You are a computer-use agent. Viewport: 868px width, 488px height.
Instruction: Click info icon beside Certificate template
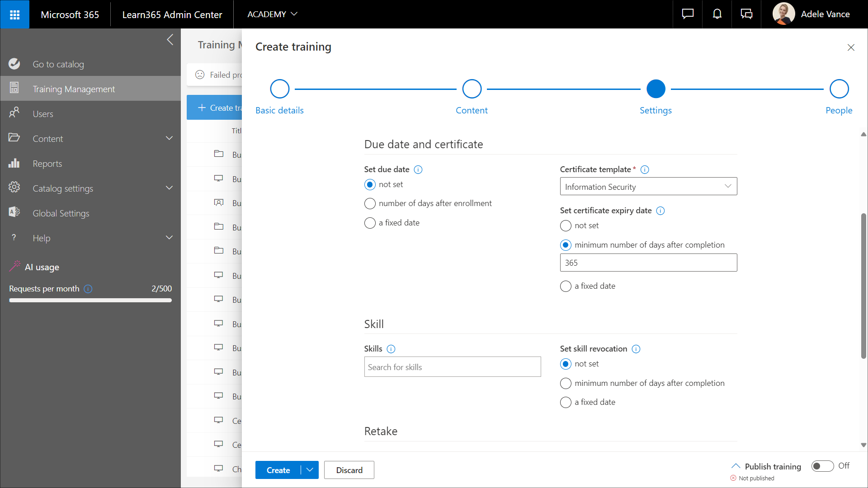click(x=645, y=169)
